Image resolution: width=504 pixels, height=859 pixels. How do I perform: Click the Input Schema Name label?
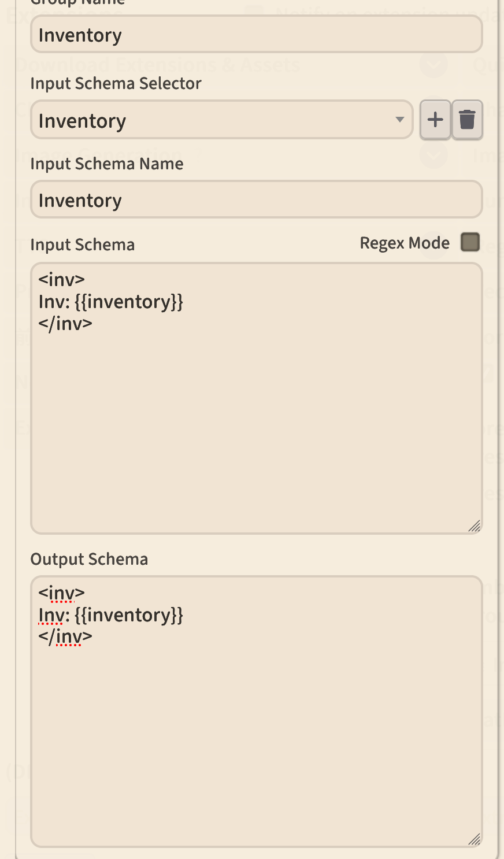click(x=107, y=164)
